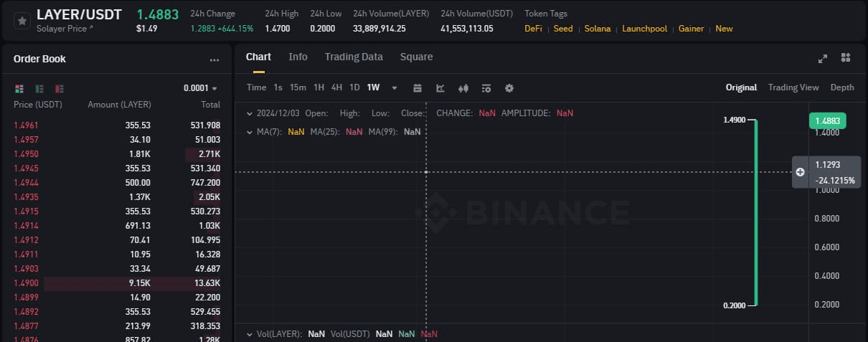
Task: Open technical indicators icon
Action: point(440,88)
